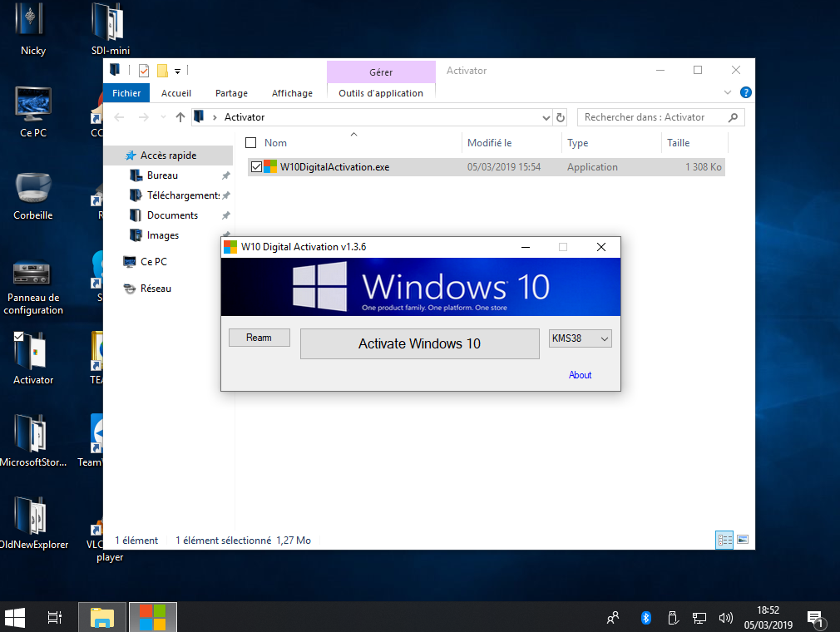
Task: Select Ce PC in navigation pane
Action: 153,261
